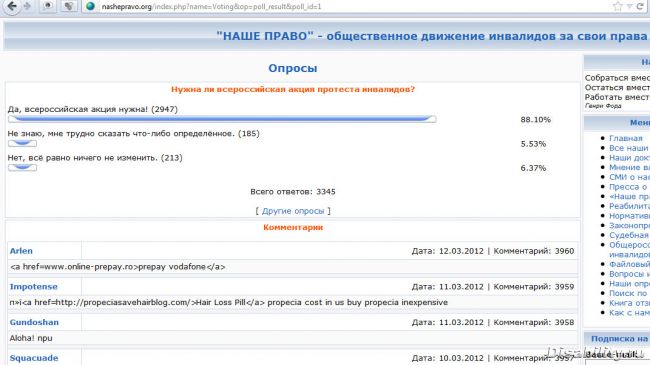Bookmark this page with the star icon
Viewport: 650px width, 365px height.
coord(618,6)
